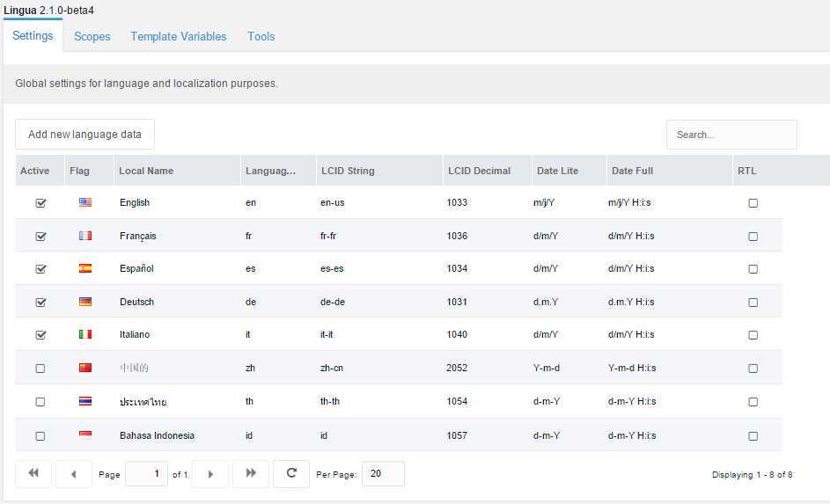Sort by Active column header
Screen dimensions: 830x504
40,171
